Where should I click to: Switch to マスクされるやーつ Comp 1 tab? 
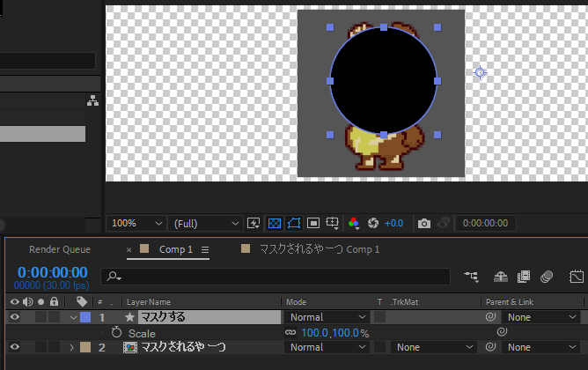[320, 249]
